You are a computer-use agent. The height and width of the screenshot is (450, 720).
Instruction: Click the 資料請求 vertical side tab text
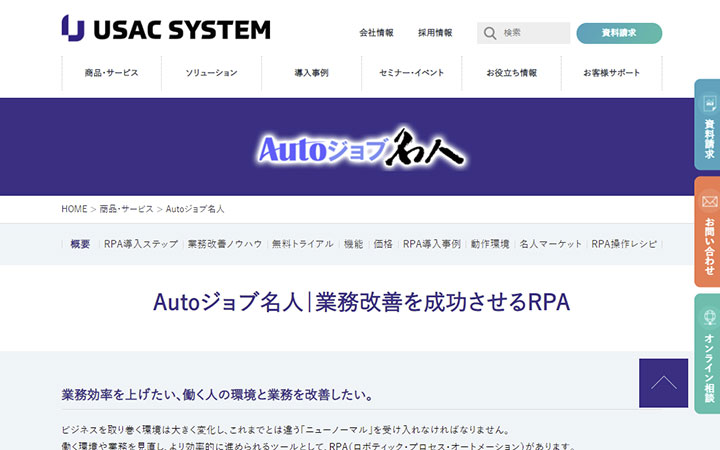coord(709,139)
